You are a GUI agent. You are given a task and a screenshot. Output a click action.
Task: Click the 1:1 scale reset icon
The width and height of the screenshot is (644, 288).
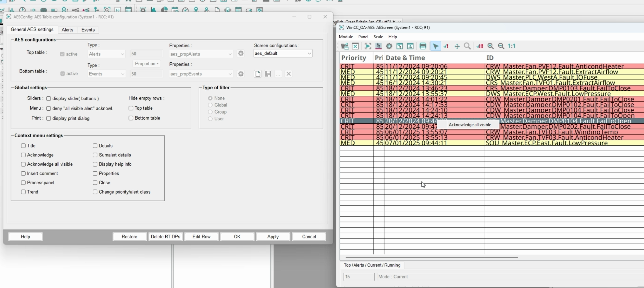tap(512, 46)
